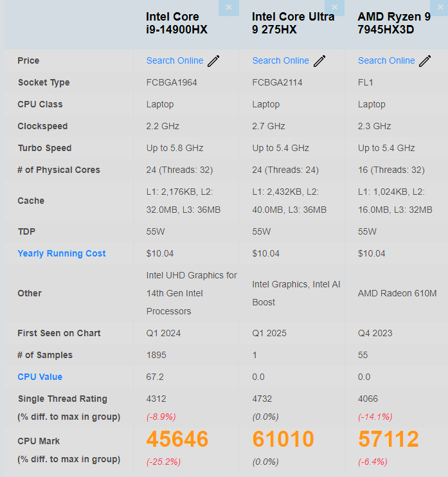
Task: Edit price for Core Ultra 9 275HX
Action: (x=319, y=60)
